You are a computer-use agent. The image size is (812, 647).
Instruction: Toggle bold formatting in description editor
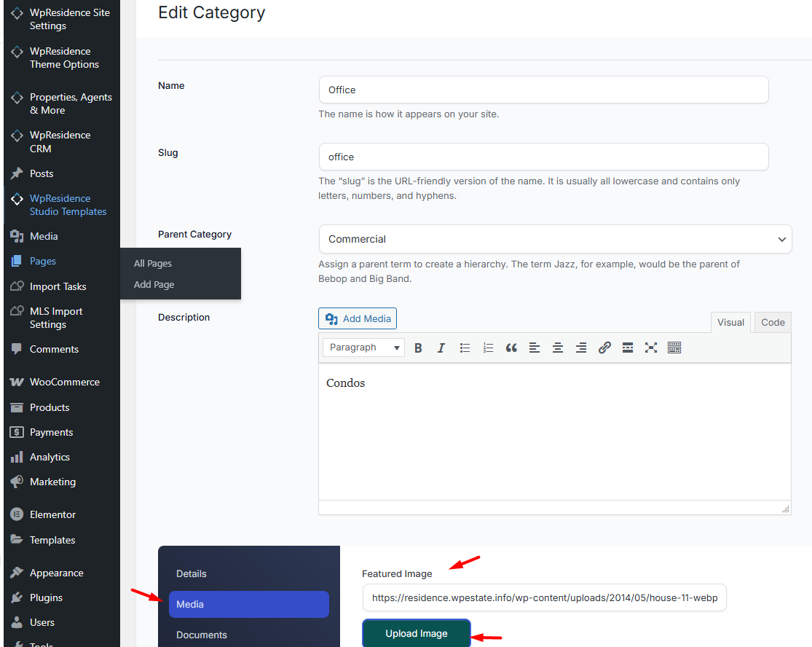(418, 348)
